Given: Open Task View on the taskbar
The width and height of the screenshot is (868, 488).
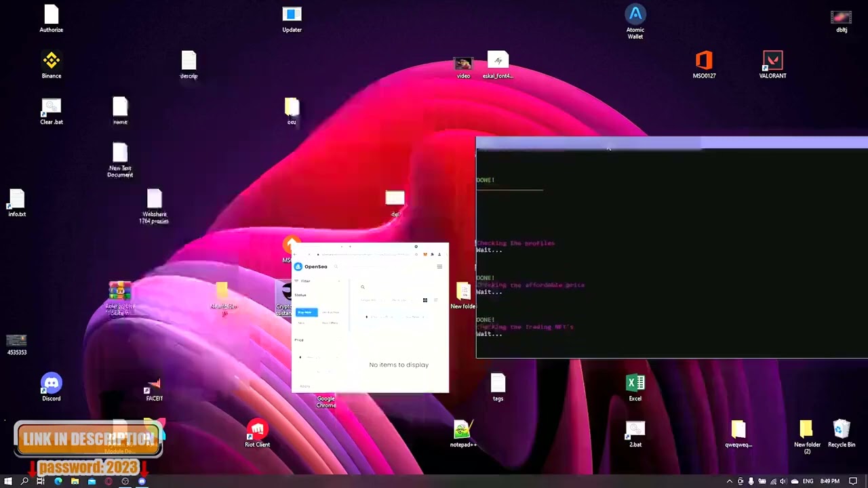Looking at the screenshot, I should [41, 481].
